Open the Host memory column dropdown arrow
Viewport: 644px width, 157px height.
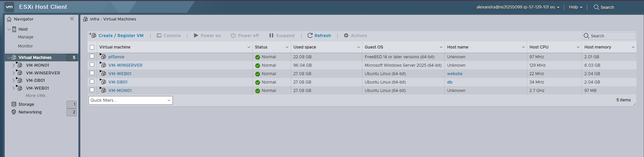click(633, 47)
